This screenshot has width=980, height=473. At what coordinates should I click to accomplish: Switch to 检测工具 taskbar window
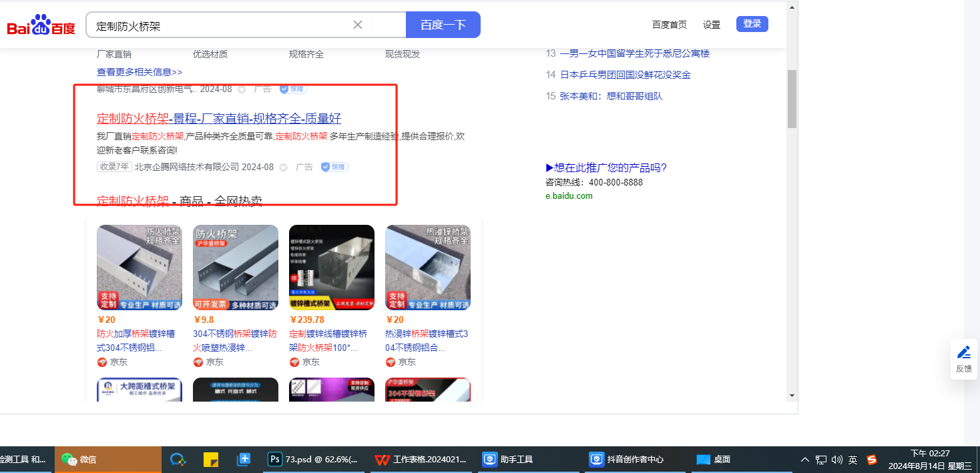point(25,459)
